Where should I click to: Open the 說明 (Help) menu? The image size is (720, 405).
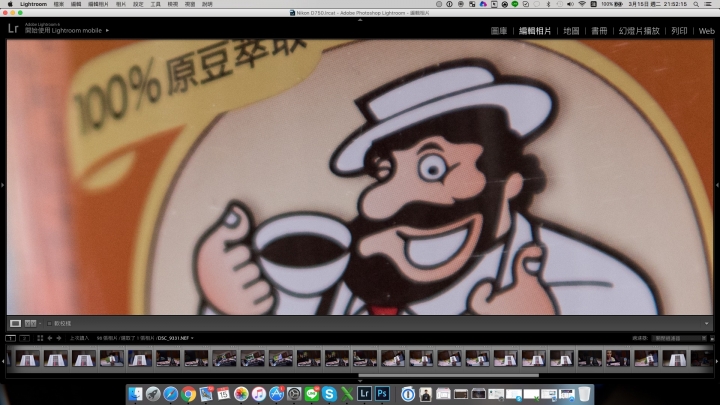coord(208,4)
